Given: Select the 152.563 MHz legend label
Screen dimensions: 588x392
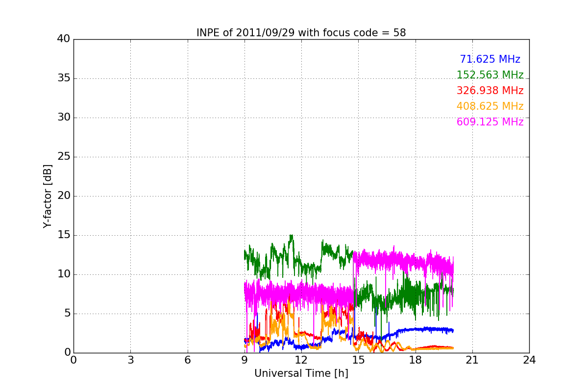Looking at the screenshot, I should [490, 75].
